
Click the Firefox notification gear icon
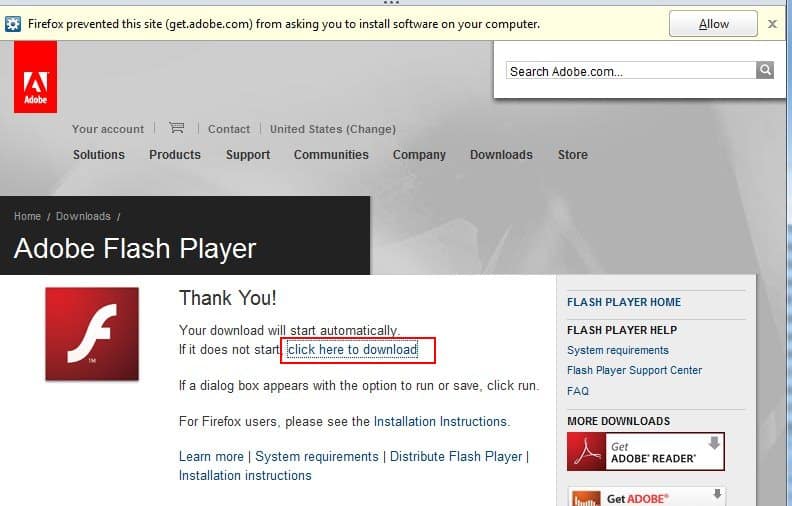coord(13,24)
